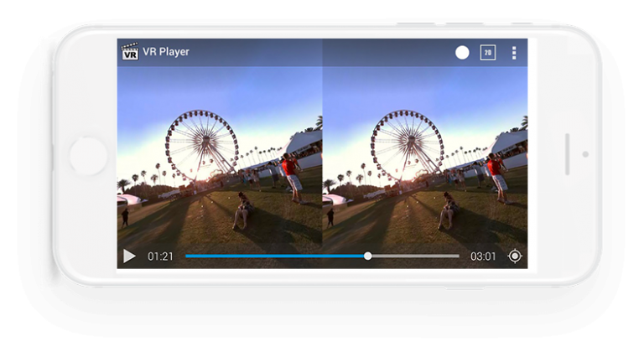Click the unplayed gray part of the progress bar
This screenshot has width=644, height=357.
tap(415, 256)
